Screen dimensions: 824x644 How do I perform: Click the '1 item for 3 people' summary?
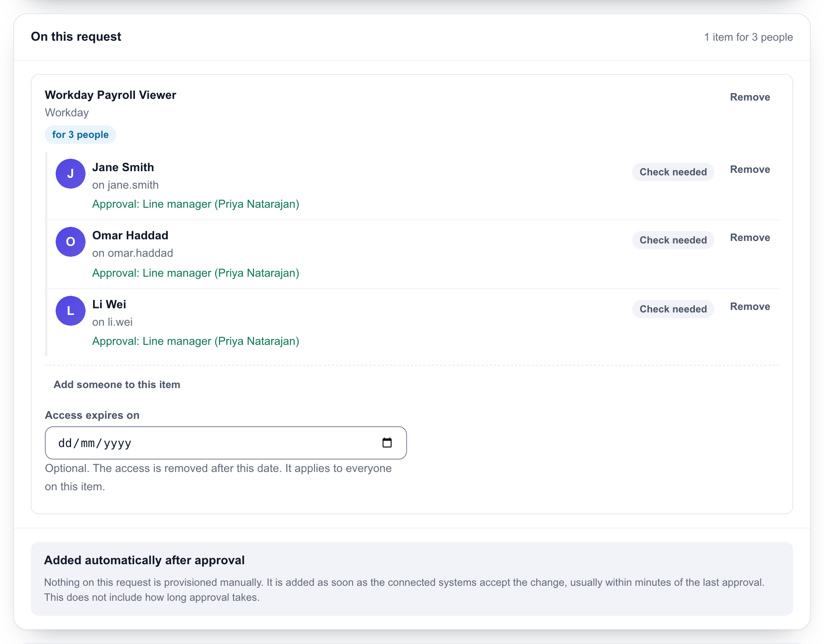[748, 37]
